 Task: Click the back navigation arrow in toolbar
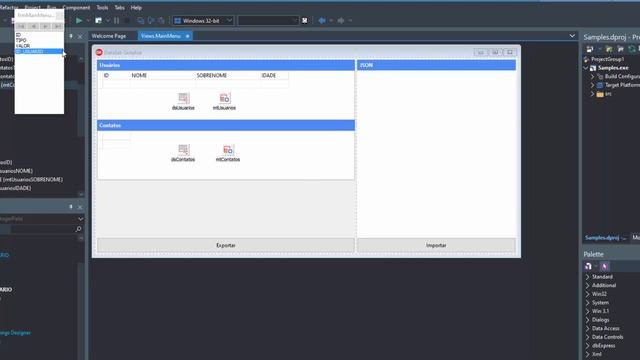pos(322,20)
